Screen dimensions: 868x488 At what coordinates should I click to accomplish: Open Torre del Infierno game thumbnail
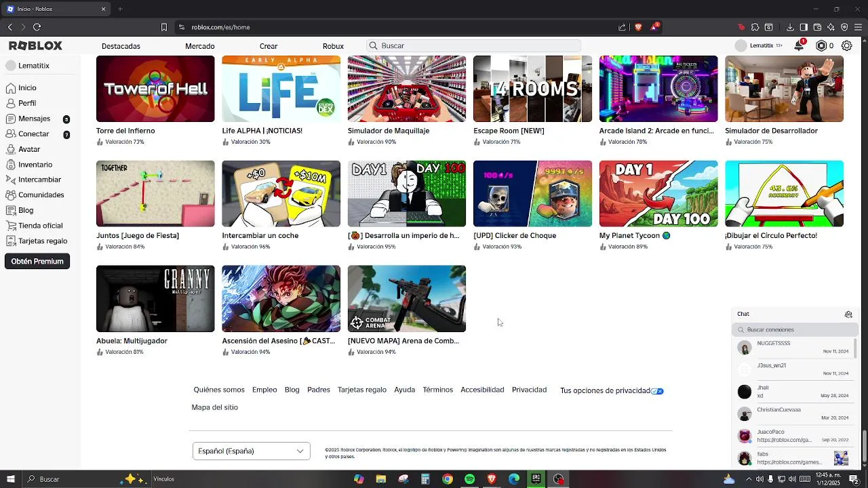click(x=155, y=89)
